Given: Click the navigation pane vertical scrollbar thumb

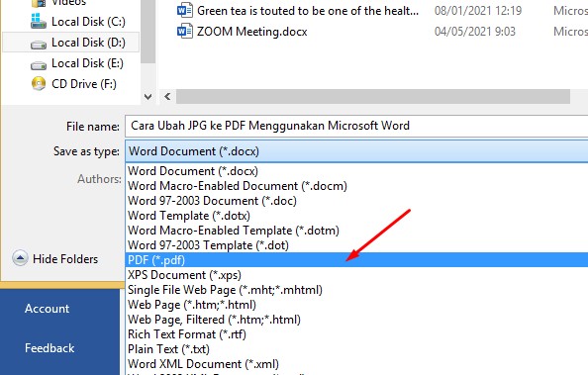Looking at the screenshot, I should pos(148,32).
